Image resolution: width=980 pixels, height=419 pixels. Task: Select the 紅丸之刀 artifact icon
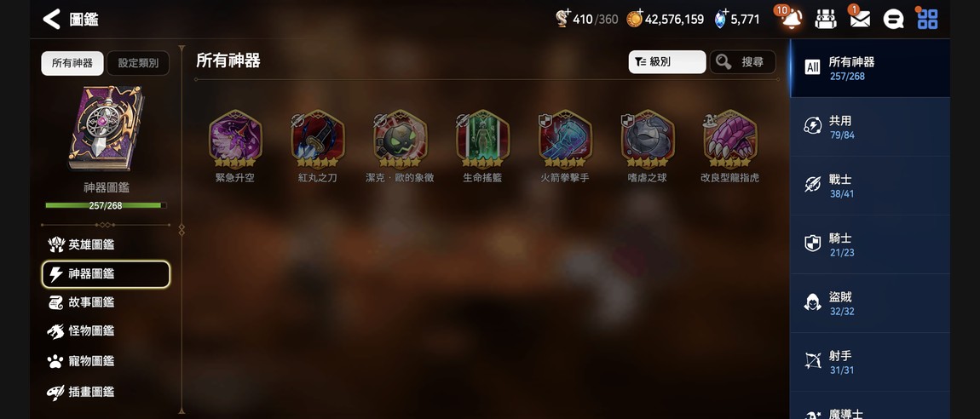318,139
